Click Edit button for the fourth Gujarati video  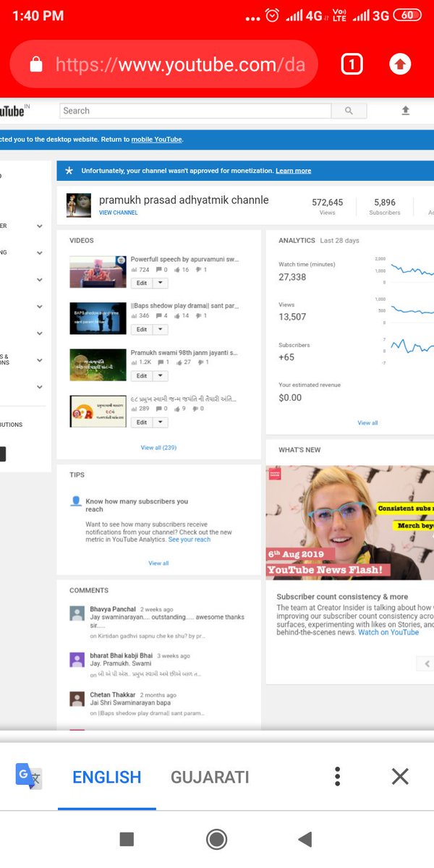tap(142, 422)
